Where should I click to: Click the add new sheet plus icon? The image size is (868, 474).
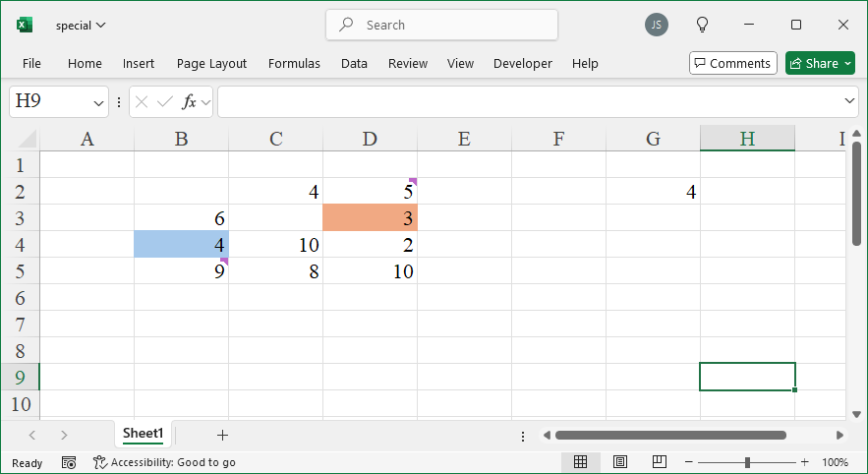point(222,435)
